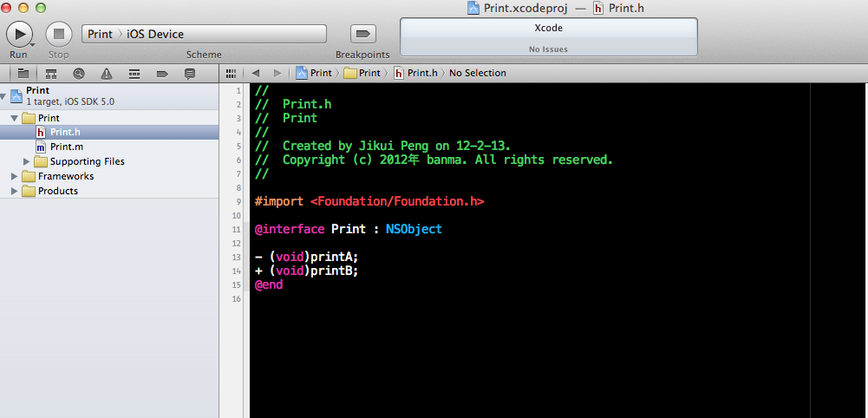Viewport: 868px width, 418px height.
Task: Select the Print project in navigator
Action: [109, 95]
